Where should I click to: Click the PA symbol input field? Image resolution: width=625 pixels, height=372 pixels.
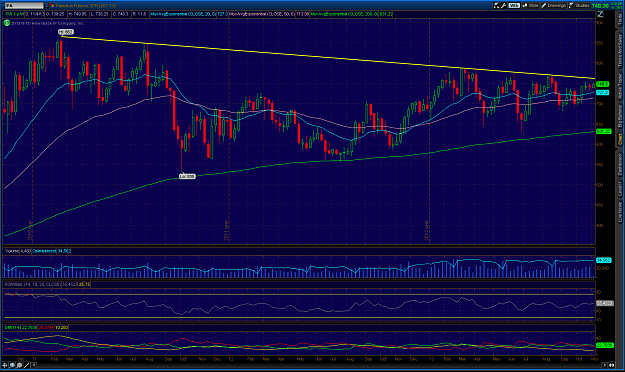[x=23, y=6]
